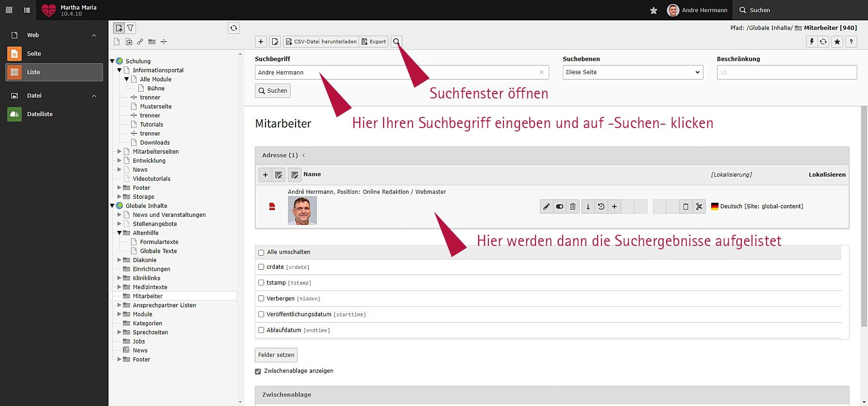Screen dimensions: 868x406
Task: Pick the shortcut page type icon
Action: (x=129, y=42)
